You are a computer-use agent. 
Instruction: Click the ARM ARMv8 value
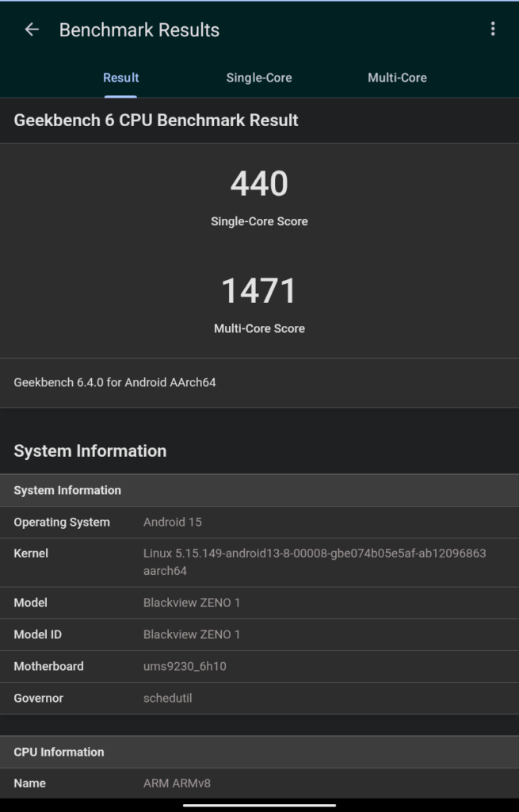177,783
